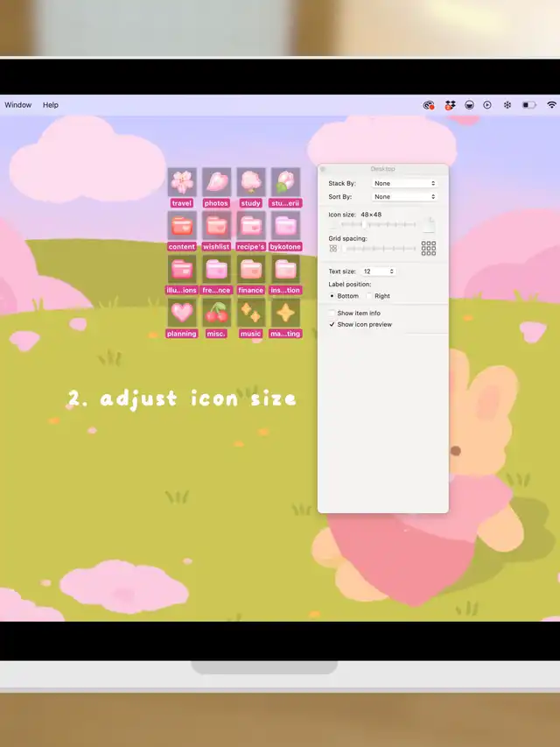Click the battery status icon
This screenshot has width=560, height=747.
[528, 105]
